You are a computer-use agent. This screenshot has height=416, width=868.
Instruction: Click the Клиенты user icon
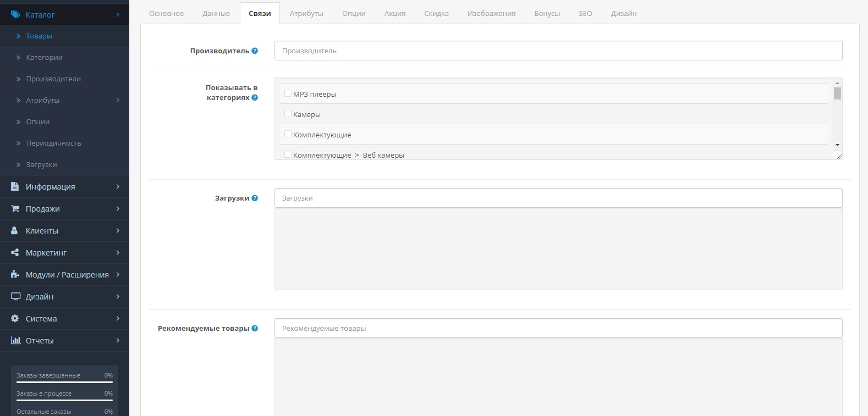pyautogui.click(x=15, y=231)
